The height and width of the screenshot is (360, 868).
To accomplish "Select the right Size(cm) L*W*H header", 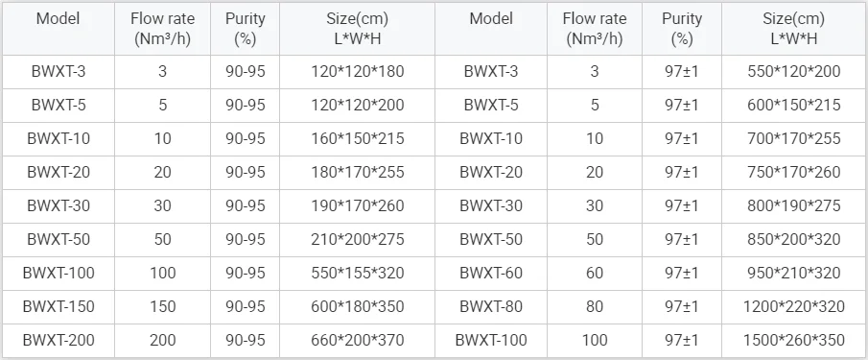I will 794,29.
